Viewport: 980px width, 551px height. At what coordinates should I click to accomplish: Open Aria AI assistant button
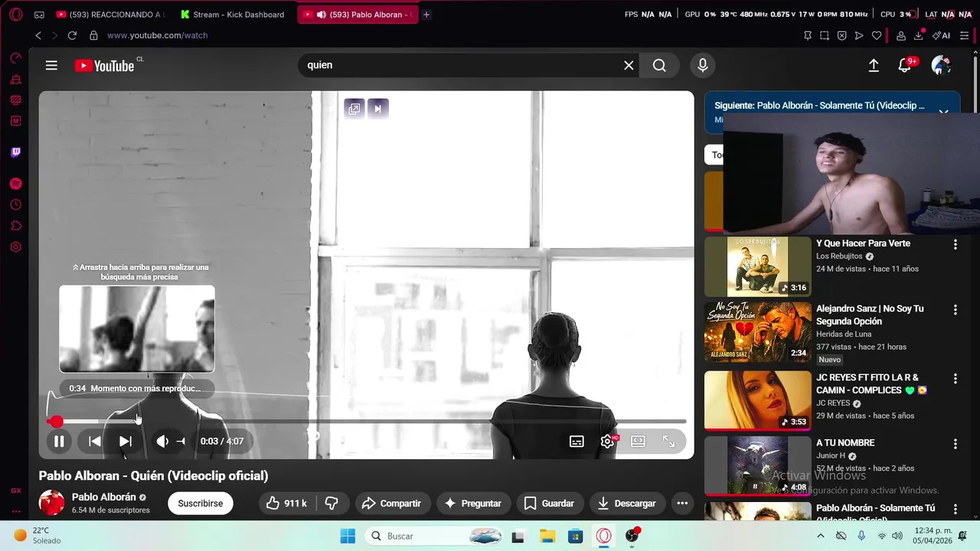pyautogui.click(x=942, y=35)
